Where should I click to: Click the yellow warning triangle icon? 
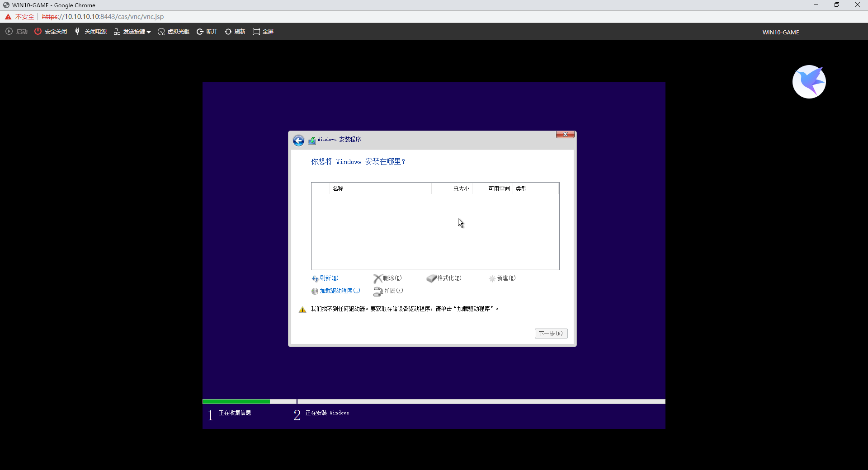[x=302, y=309]
